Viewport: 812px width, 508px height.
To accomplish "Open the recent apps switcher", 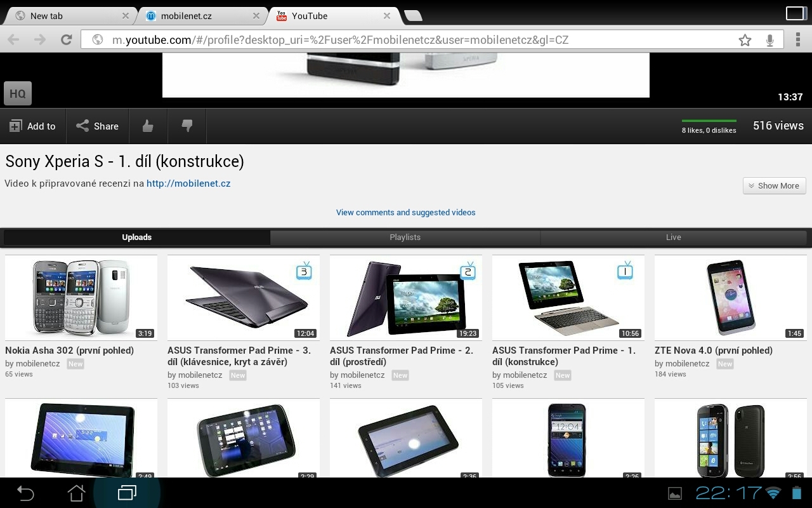I will [126, 493].
